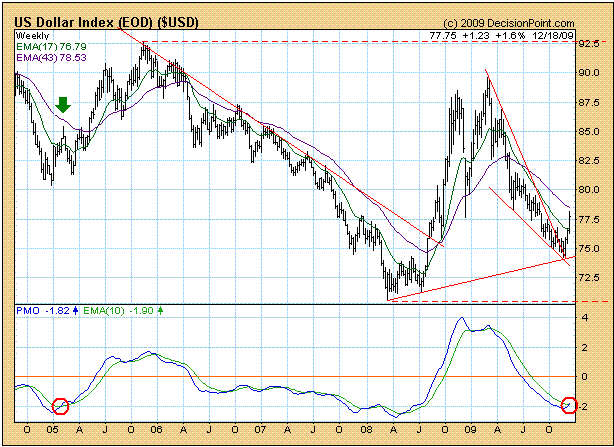Click the green down arrow above the 2005 price bars

point(64,104)
